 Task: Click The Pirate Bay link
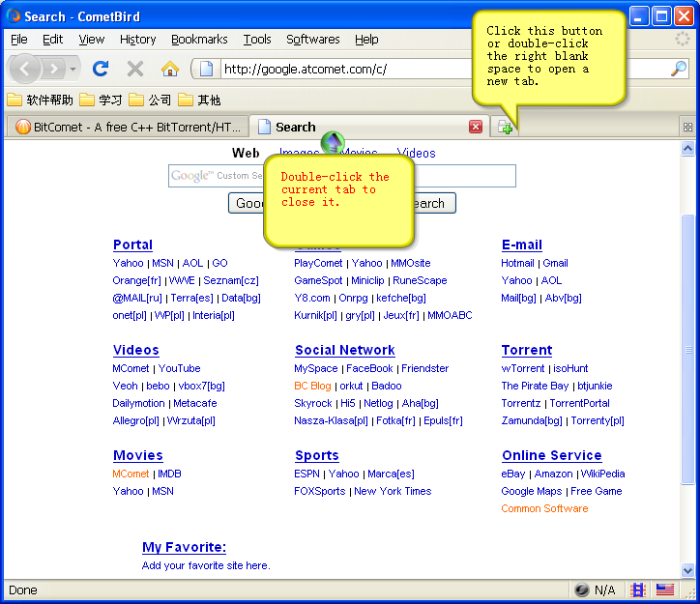[x=535, y=386]
